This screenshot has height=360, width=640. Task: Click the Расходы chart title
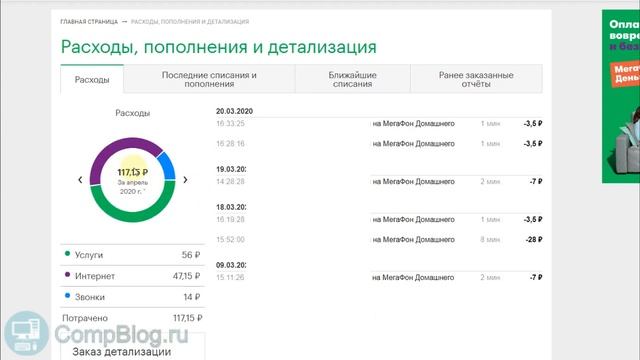point(133,113)
